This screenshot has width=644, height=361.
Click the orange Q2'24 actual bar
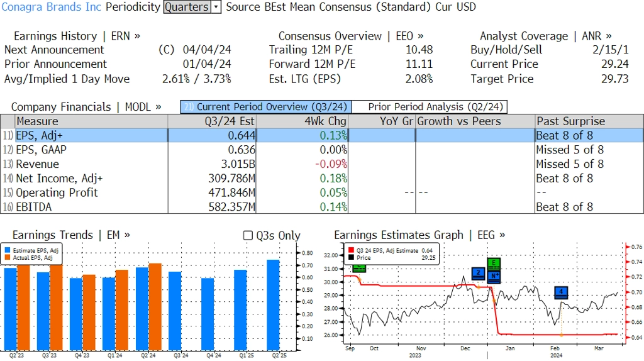(155, 307)
